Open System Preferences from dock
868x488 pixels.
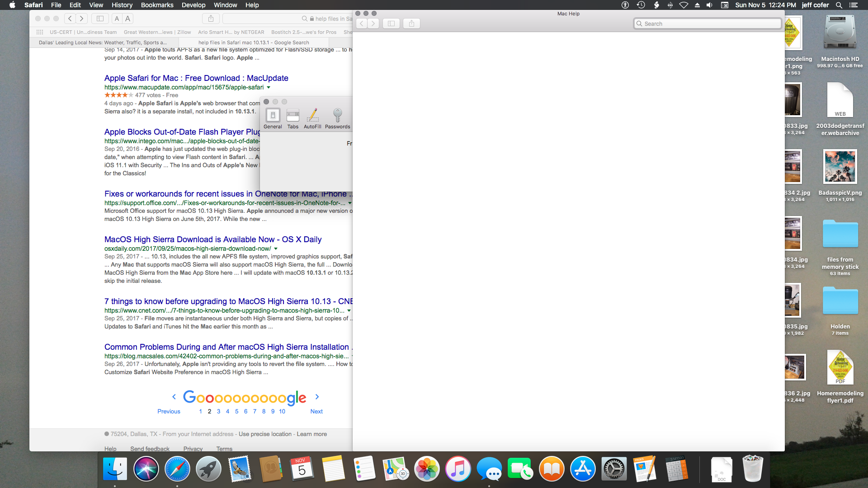pyautogui.click(x=613, y=469)
